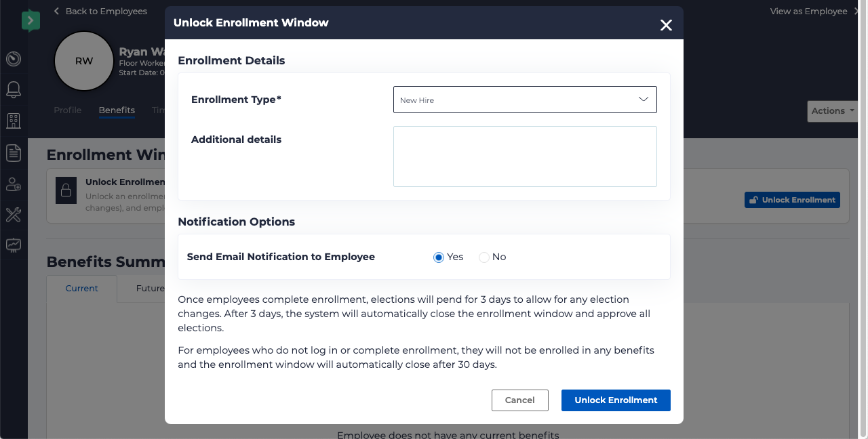Viewport: 868px width, 439px height.
Task: Click the Cancel button in the modal
Action: pos(520,400)
